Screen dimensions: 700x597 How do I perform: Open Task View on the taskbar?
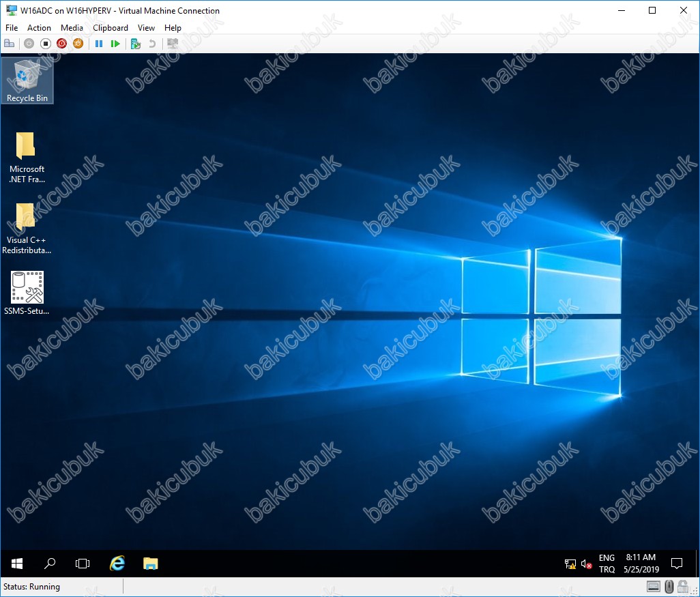pyautogui.click(x=83, y=564)
